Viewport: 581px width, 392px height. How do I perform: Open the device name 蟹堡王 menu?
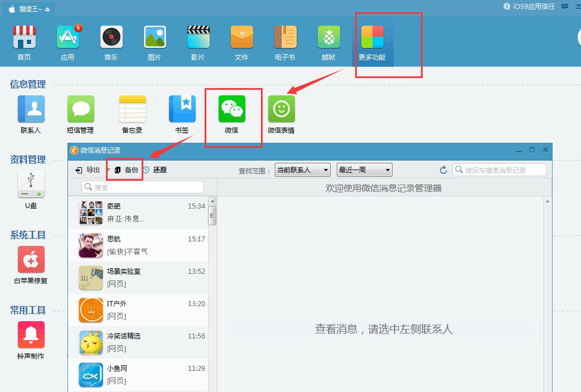(x=30, y=9)
